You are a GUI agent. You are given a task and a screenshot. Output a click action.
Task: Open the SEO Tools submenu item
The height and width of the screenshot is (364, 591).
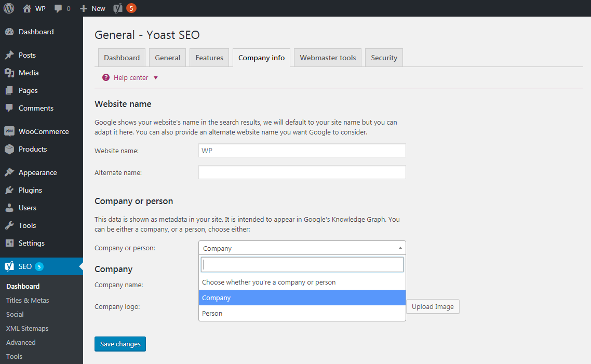pyautogui.click(x=15, y=356)
